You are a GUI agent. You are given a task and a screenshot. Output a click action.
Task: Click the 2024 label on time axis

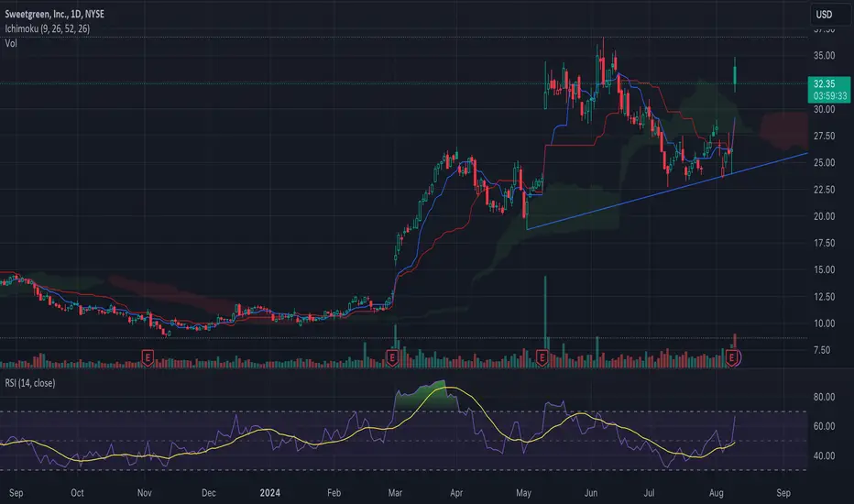270,493
